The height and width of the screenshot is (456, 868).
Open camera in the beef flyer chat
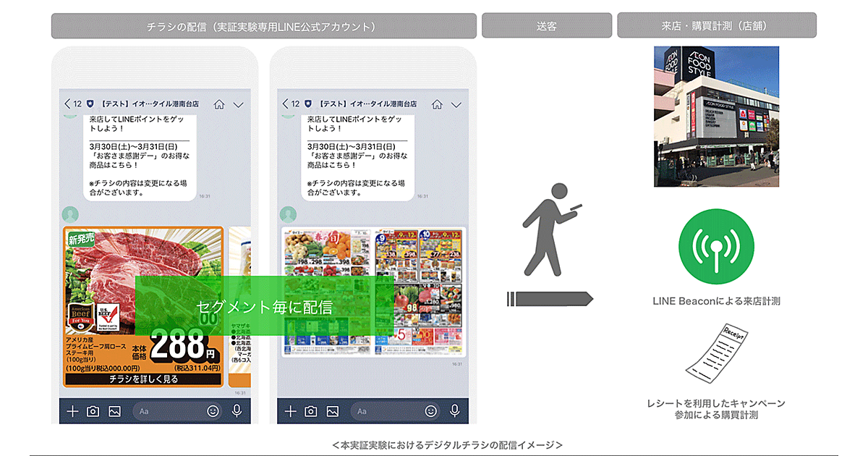[93, 411]
